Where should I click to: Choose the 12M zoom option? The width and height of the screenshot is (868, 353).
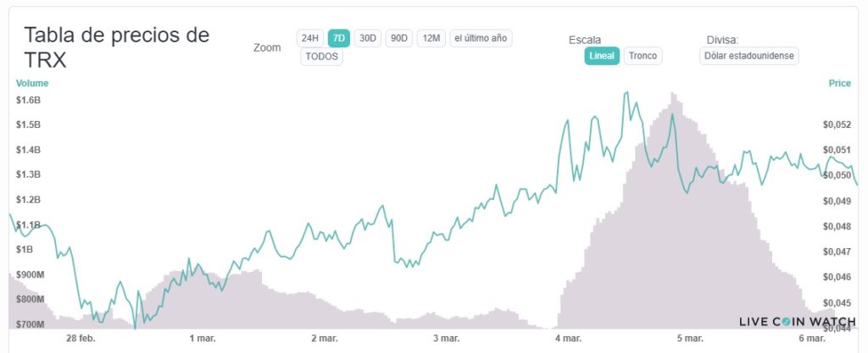[431, 38]
